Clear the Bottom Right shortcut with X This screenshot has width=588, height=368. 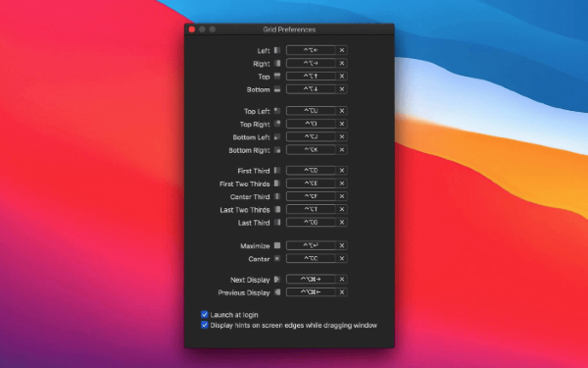click(x=342, y=150)
